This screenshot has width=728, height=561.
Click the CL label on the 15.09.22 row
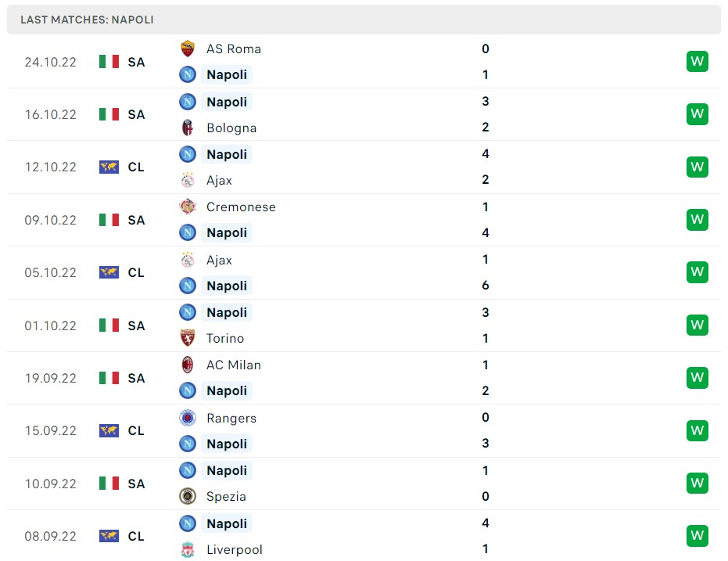click(x=136, y=430)
